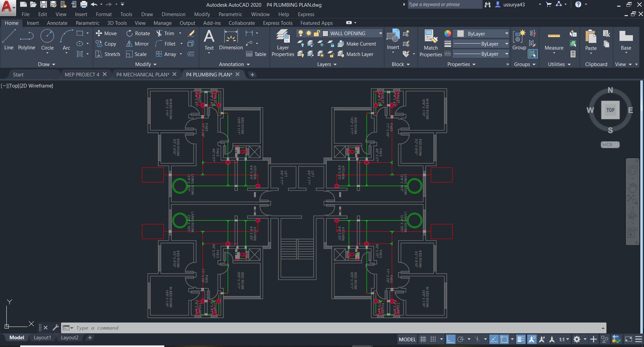Click the Base view button
The height and width of the screenshot is (347, 644).
626,40
